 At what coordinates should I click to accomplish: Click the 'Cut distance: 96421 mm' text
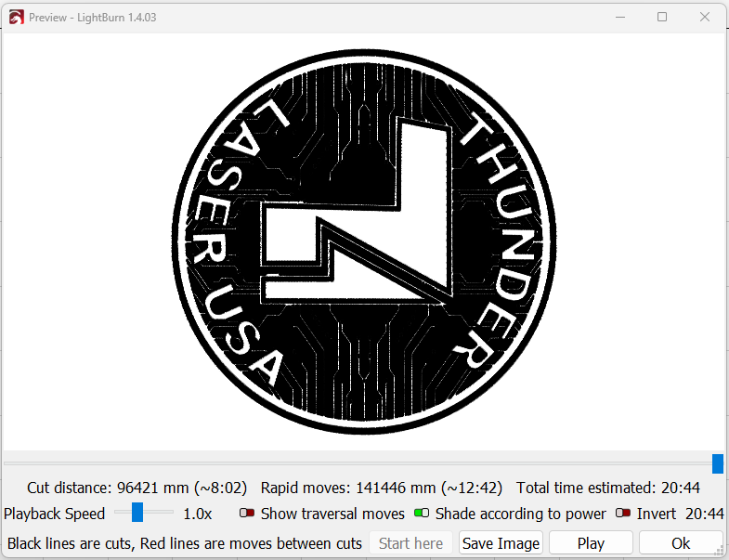(x=108, y=488)
